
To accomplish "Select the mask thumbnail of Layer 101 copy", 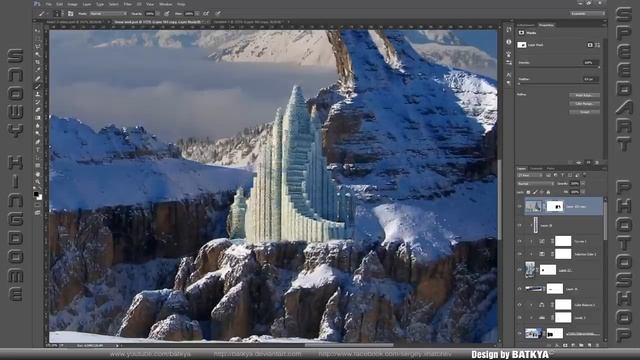I will (x=555, y=206).
